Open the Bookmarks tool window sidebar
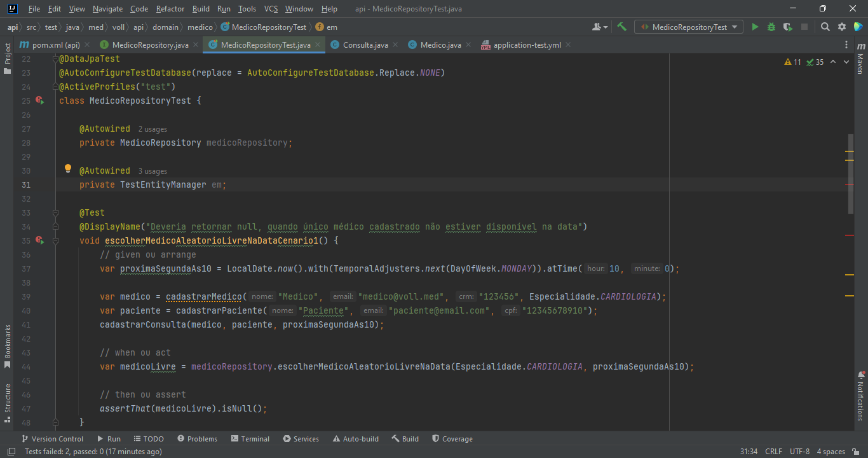Viewport: 868px width, 458px height. 8,346
